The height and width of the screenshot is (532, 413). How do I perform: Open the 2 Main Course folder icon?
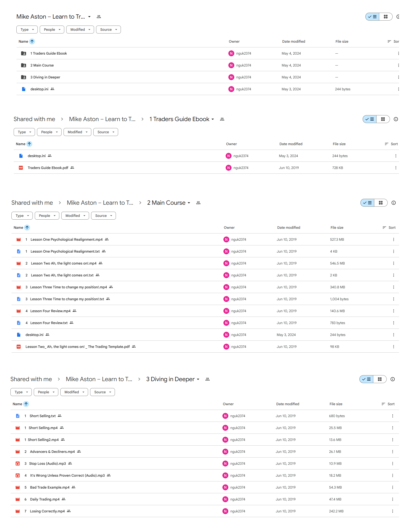click(24, 65)
